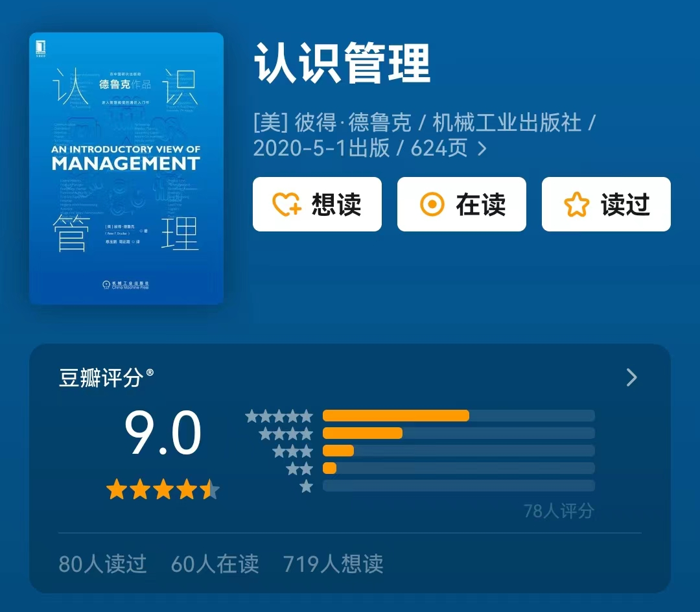Click the five gray stars row label

tap(279, 416)
